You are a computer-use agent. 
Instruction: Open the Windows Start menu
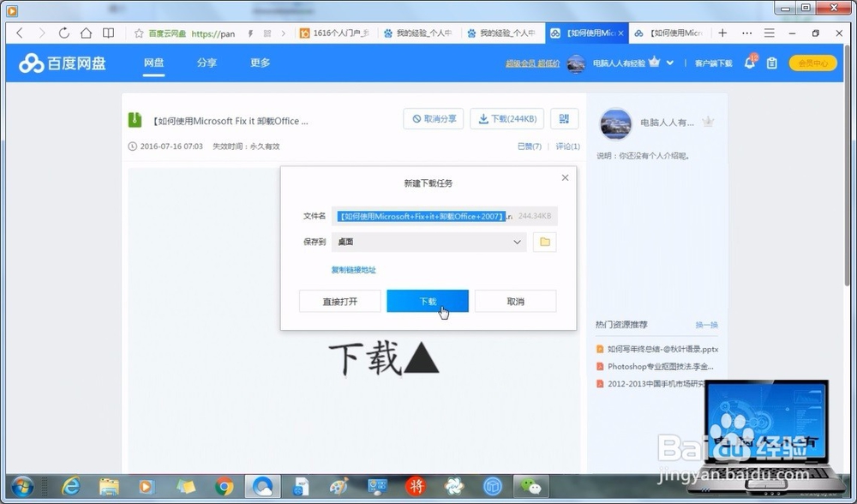[x=22, y=486]
